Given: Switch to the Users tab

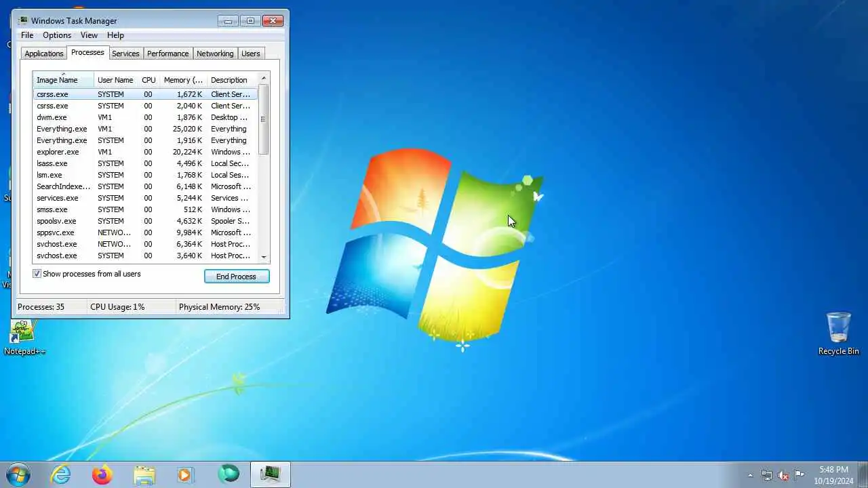Looking at the screenshot, I should point(251,54).
